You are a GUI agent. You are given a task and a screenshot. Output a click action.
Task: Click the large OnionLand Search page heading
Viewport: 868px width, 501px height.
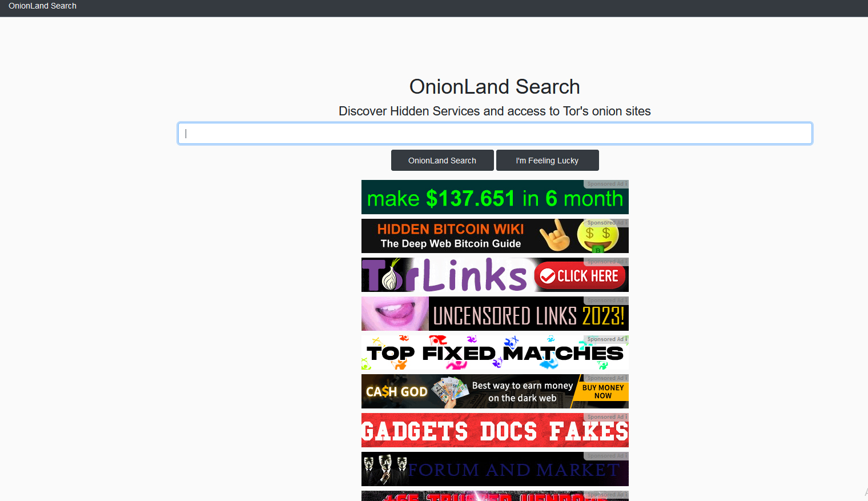(x=495, y=87)
